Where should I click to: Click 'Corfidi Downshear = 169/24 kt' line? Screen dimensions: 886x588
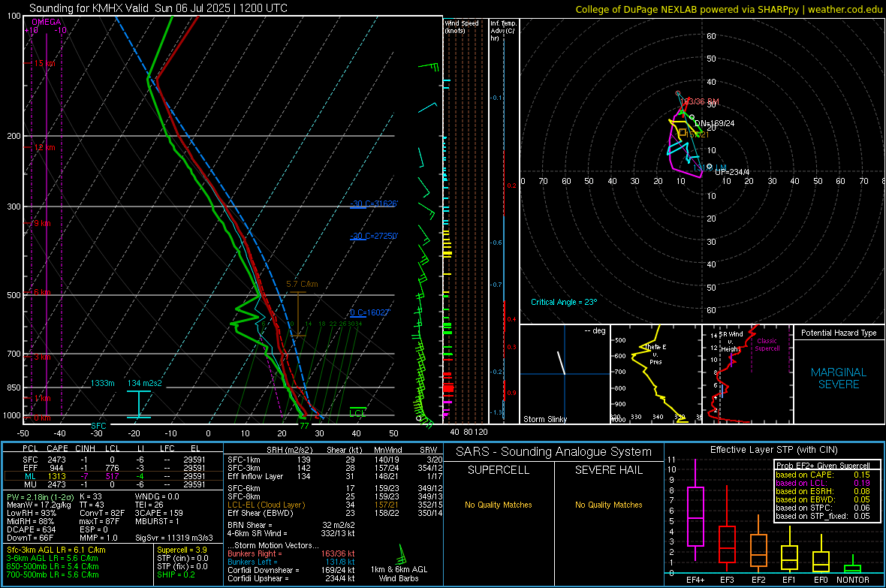[291, 570]
